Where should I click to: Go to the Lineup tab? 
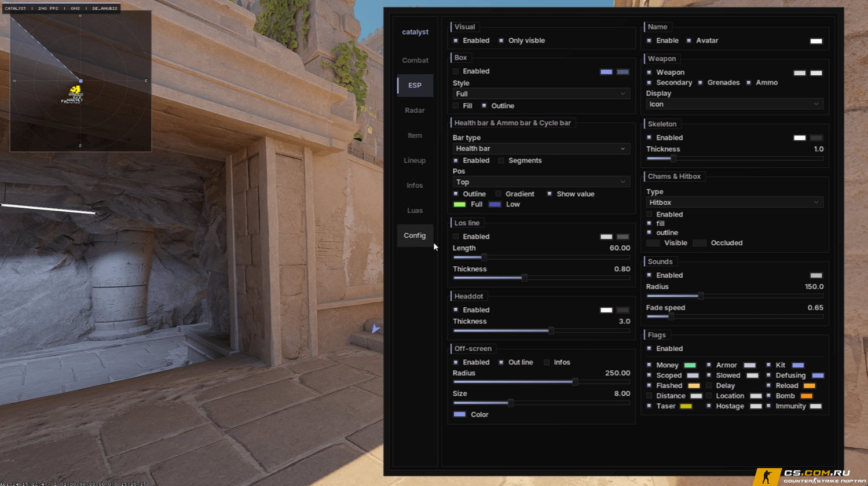(x=415, y=160)
